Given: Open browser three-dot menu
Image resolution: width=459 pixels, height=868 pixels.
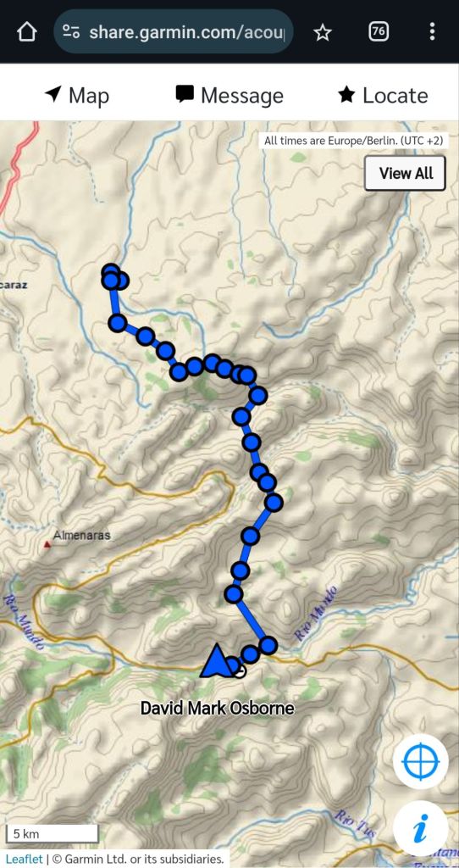Looking at the screenshot, I should pyautogui.click(x=432, y=31).
